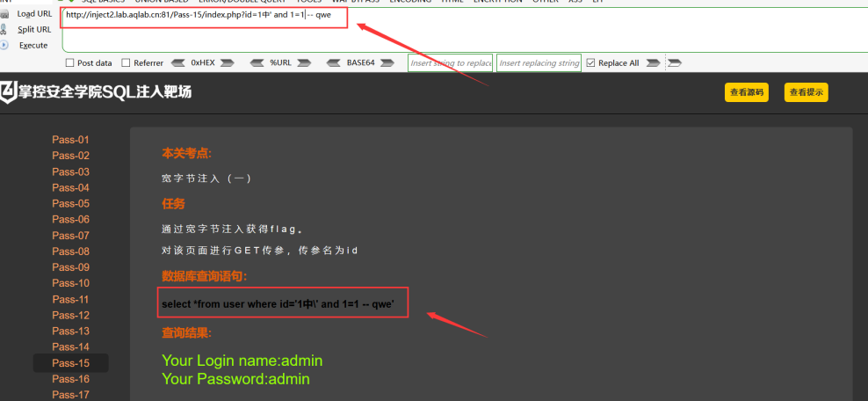Click the BASE64 decode left arrow
868x401 pixels.
tap(334, 63)
